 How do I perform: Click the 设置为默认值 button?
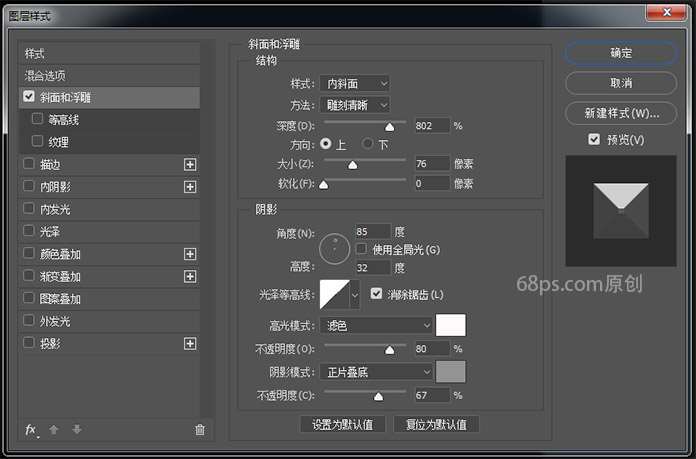343,424
